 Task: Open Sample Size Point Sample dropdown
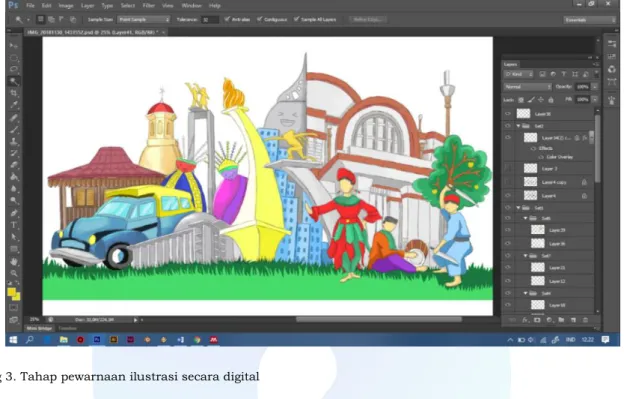coord(144,19)
